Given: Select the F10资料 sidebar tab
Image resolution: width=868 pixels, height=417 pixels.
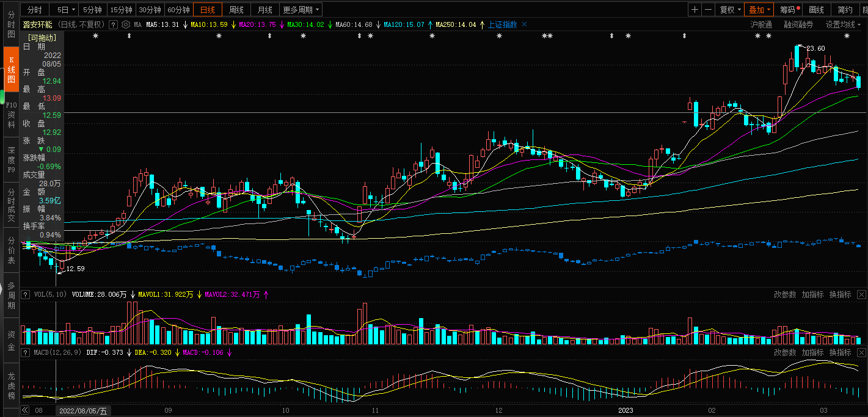Looking at the screenshot, I should point(11,115).
